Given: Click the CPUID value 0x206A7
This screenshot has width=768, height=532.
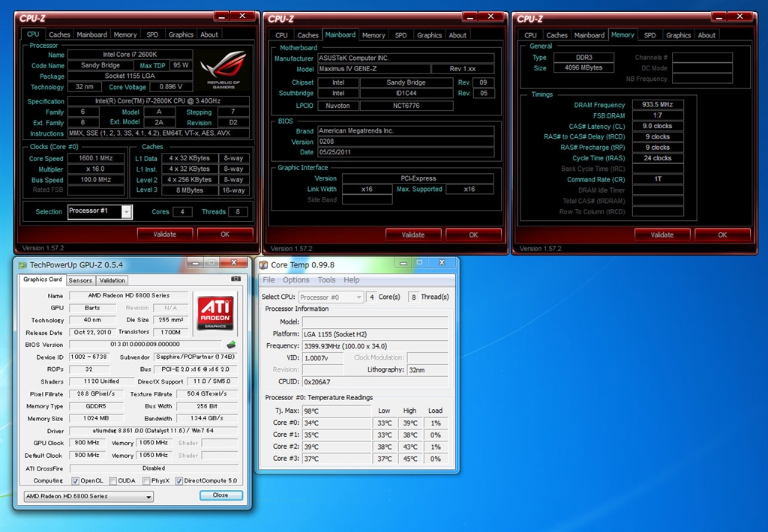Looking at the screenshot, I should pyautogui.click(x=375, y=381).
